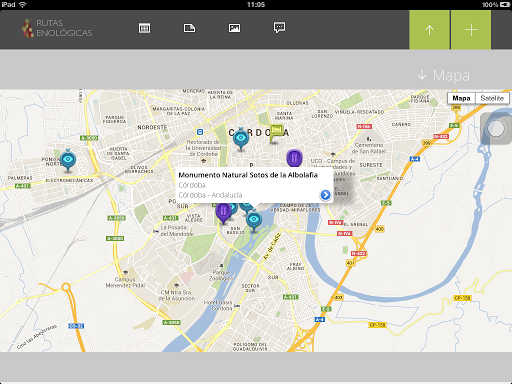The height and width of the screenshot is (384, 512).
Task: Open the comments speech bubble icon
Action: (279, 28)
